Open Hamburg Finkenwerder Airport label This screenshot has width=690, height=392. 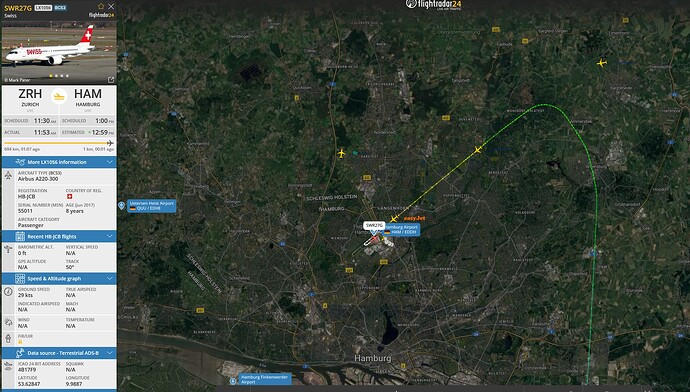(264, 379)
